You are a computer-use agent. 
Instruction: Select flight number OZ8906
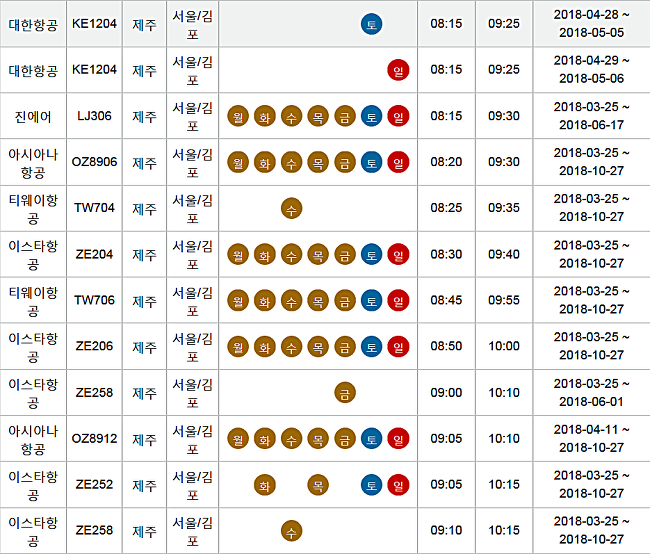(94, 162)
